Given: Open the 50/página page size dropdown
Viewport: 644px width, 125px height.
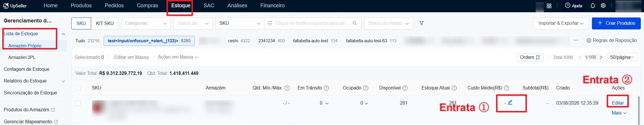Looking at the screenshot, I should 622,57.
